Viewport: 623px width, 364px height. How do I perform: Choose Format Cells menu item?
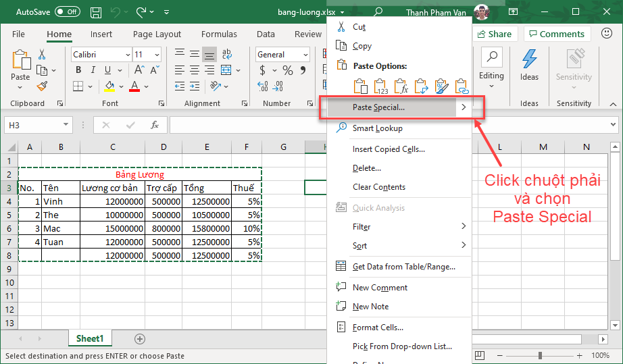399,328
